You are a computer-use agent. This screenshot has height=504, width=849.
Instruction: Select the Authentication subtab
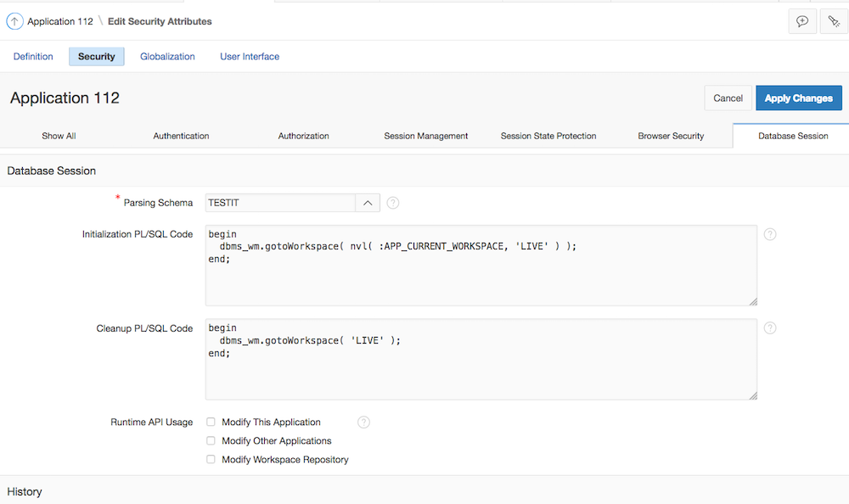coord(181,136)
